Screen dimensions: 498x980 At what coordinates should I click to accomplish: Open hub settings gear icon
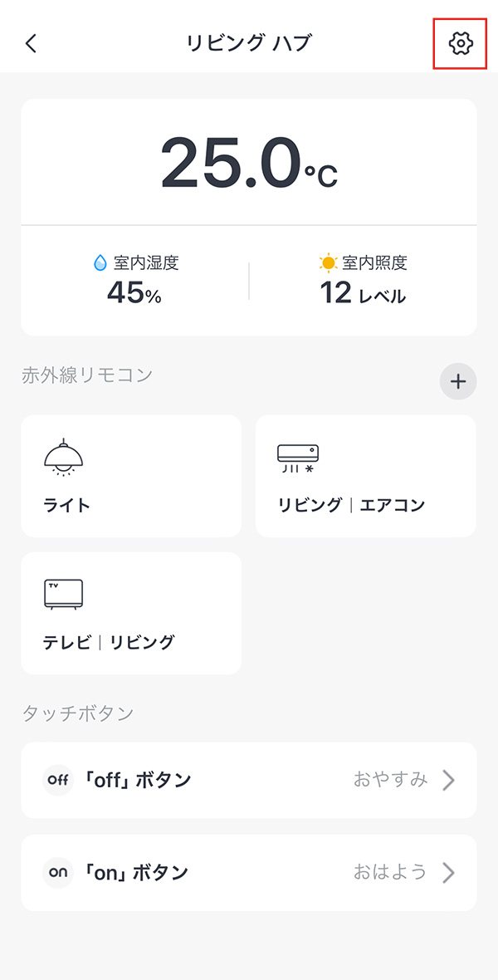[x=460, y=43]
